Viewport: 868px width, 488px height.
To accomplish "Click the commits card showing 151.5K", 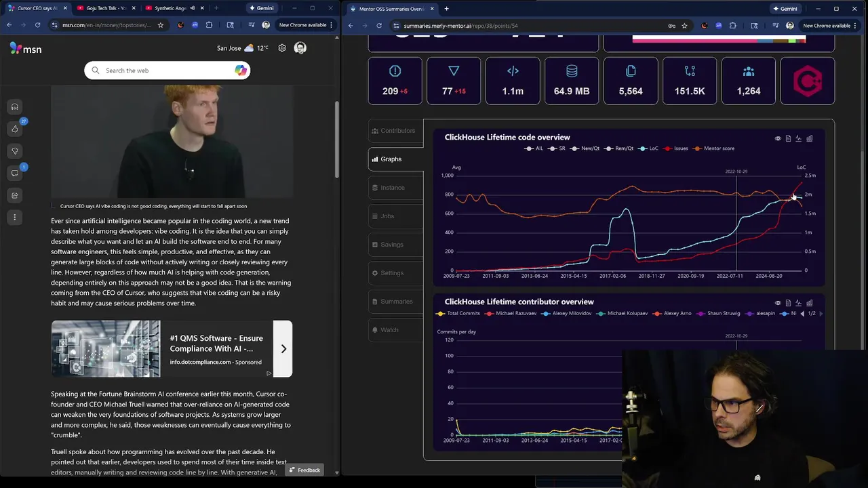I will click(690, 81).
